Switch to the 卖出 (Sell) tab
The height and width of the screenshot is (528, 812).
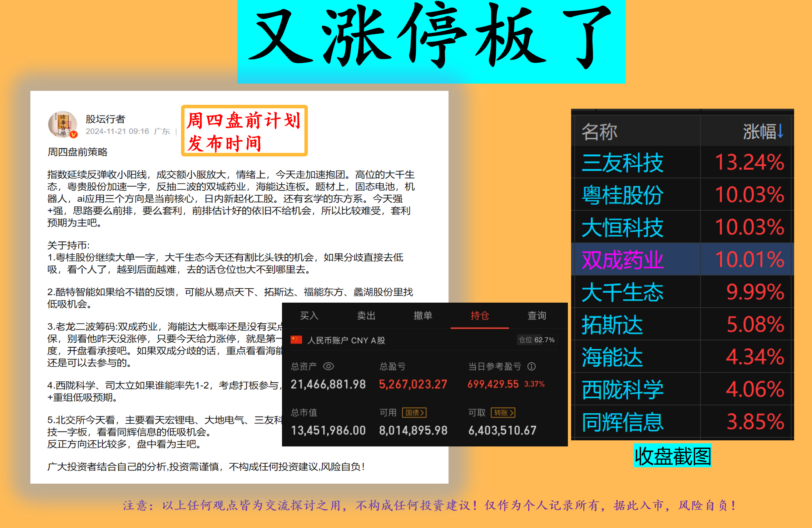(x=366, y=316)
